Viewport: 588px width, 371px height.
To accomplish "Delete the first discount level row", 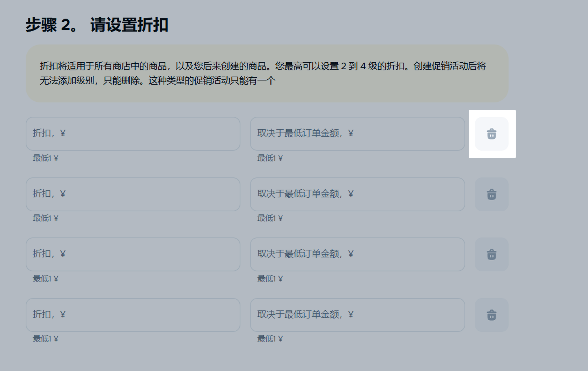I will click(x=492, y=134).
